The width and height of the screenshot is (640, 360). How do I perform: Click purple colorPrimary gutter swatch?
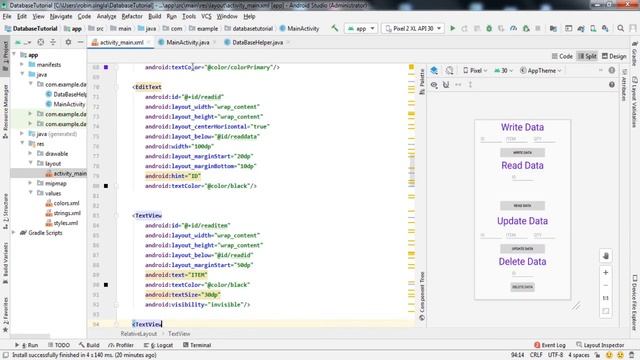106,67
